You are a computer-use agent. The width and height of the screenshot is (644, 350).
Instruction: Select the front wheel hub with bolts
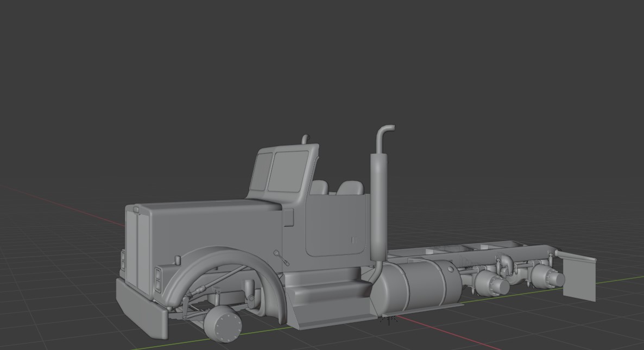(x=223, y=324)
